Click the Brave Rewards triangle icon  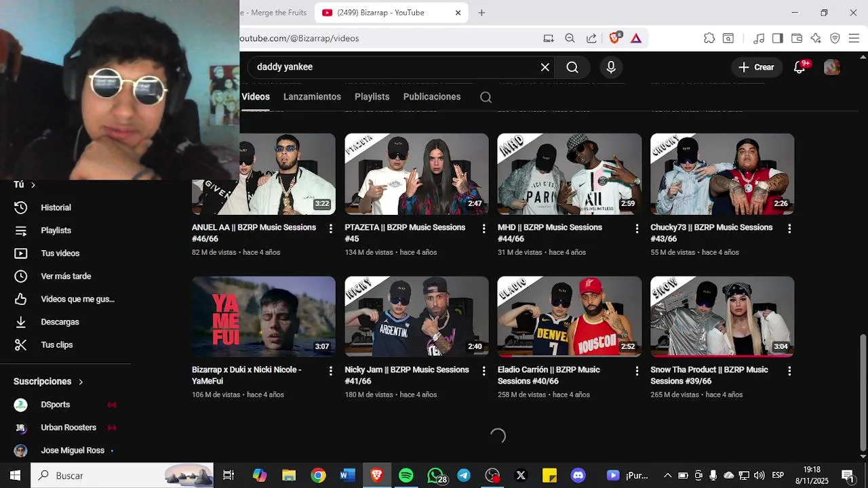(x=636, y=39)
